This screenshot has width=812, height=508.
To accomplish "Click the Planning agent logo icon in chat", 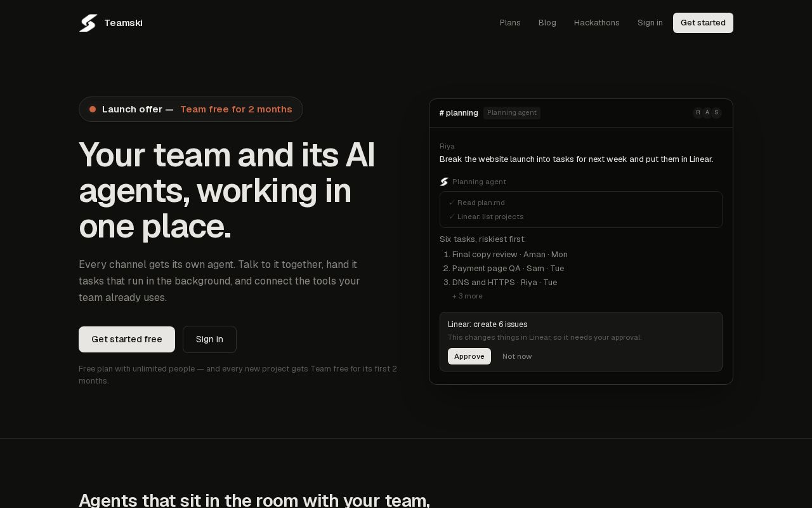I will click(x=444, y=182).
